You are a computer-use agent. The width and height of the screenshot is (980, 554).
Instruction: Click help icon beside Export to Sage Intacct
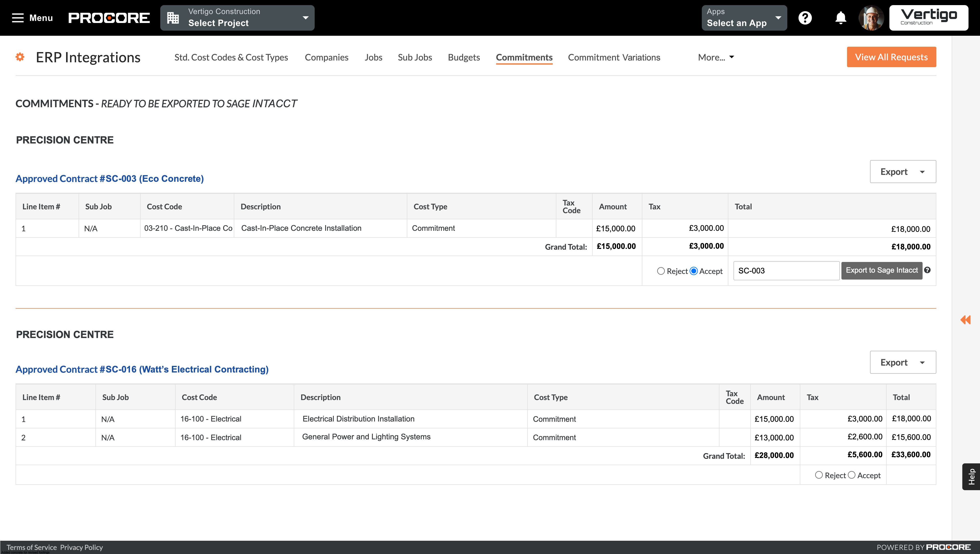[x=927, y=270]
